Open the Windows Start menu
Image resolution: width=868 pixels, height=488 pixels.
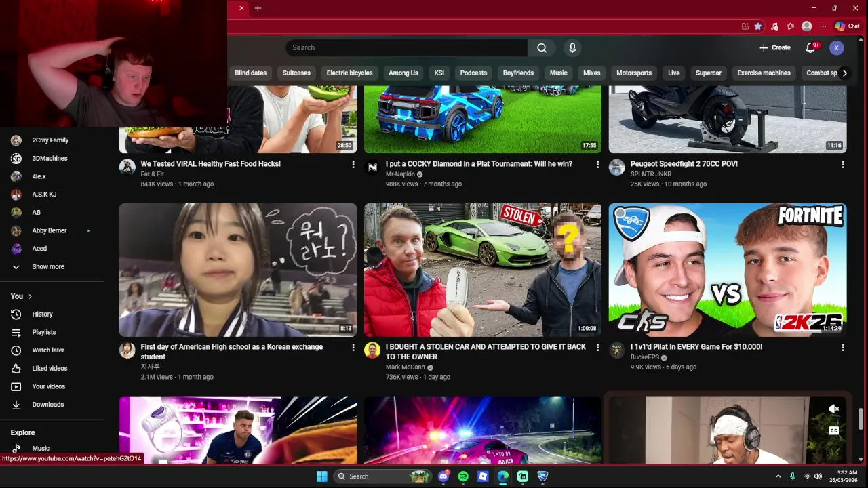click(x=321, y=476)
